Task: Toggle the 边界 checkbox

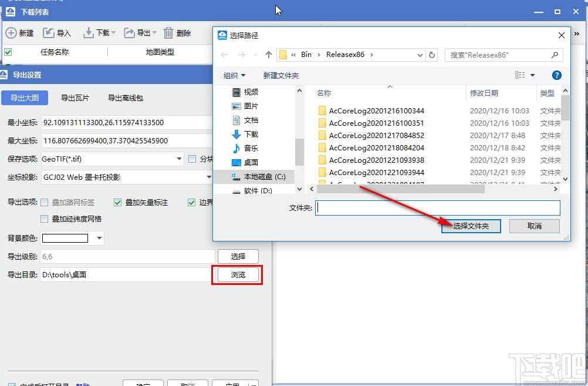Action: (192, 203)
